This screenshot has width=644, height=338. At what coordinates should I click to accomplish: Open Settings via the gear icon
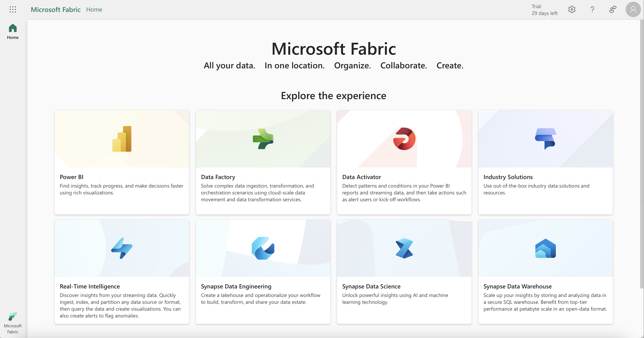click(572, 10)
